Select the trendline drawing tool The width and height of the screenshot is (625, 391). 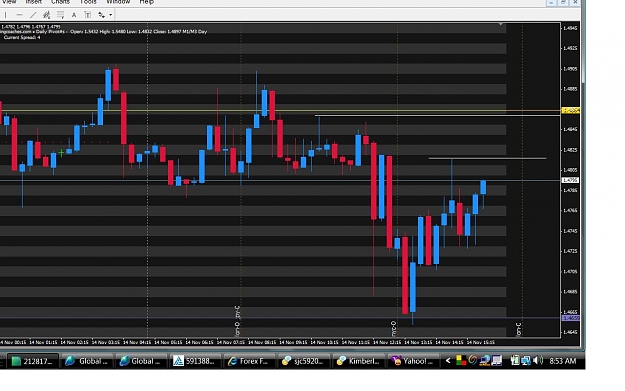[x=33, y=15]
